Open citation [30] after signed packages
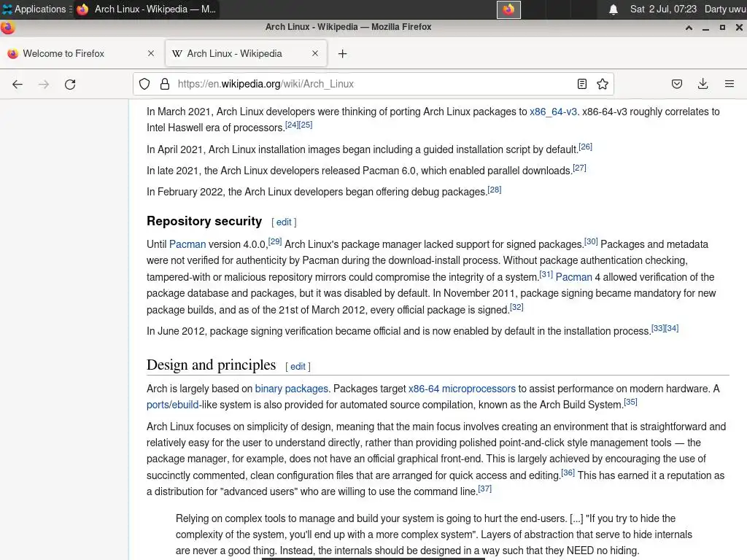This screenshot has width=747, height=560. point(591,241)
